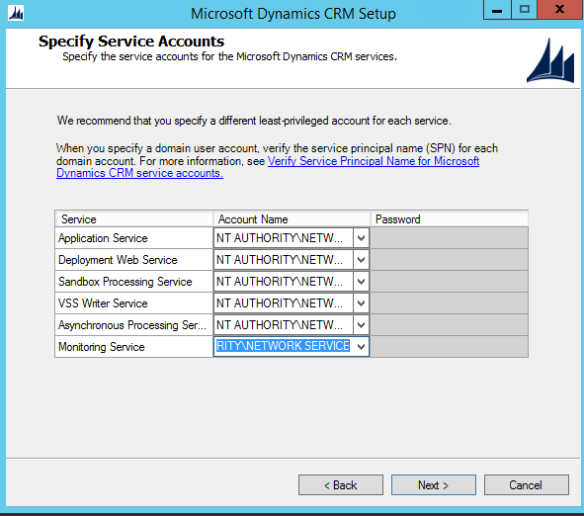The height and width of the screenshot is (516, 584).
Task: Cancel the CRM setup wizard
Action: point(526,485)
